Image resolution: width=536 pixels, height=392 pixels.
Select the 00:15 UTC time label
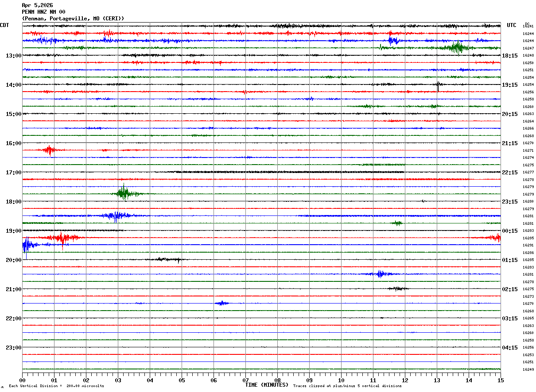coord(510,231)
